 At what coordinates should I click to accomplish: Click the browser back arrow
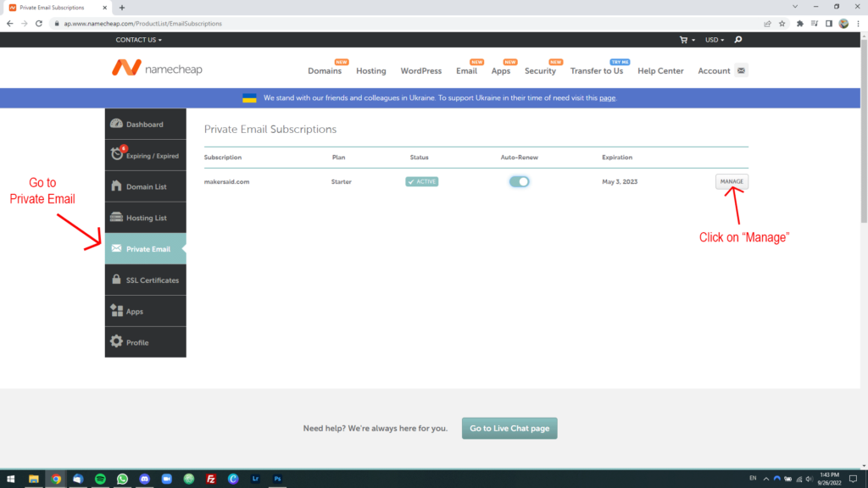click(x=10, y=24)
